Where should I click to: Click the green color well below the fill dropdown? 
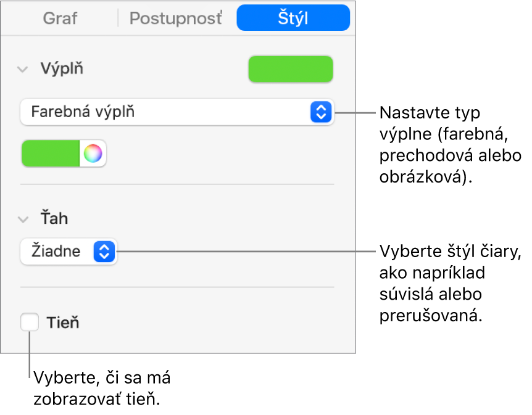click(x=51, y=154)
